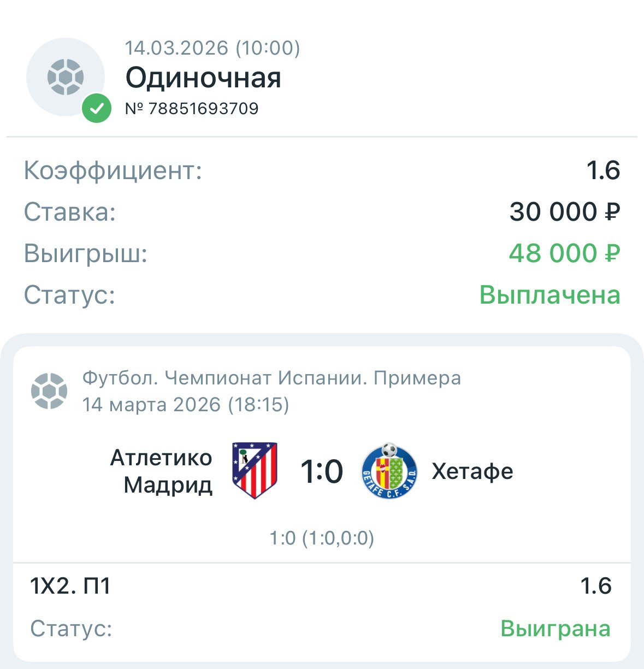Image resolution: width=644 pixels, height=669 pixels.
Task: Click the "Выплачена" payout status
Action: [550, 295]
